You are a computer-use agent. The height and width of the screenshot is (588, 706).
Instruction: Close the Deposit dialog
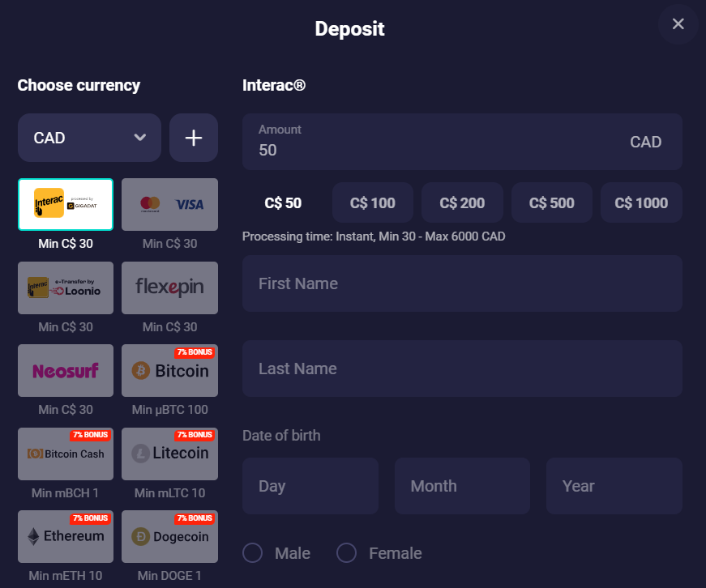point(678,23)
